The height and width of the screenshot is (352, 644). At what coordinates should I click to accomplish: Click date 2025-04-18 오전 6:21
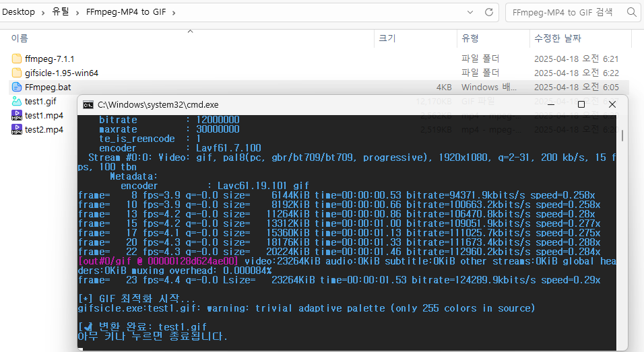[576, 59]
